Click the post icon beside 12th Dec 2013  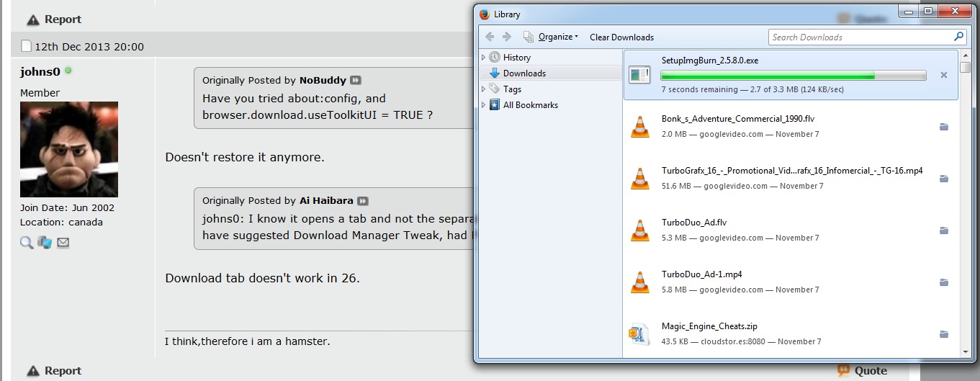tap(26, 46)
